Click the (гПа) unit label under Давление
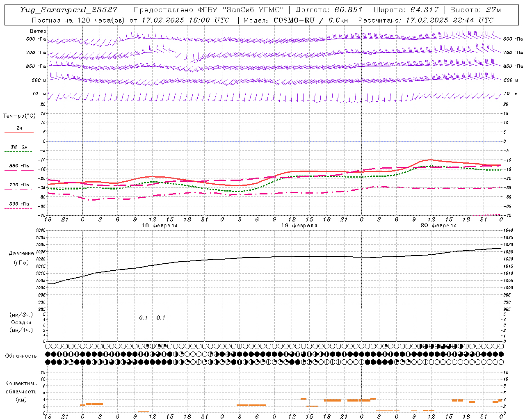The height and width of the screenshot is (420, 525). tap(21, 262)
